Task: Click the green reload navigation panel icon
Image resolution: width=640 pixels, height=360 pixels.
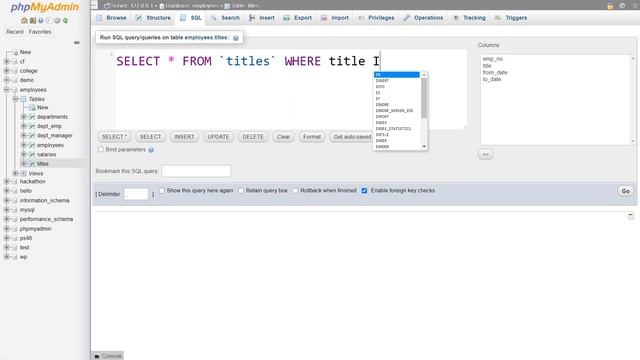Action: 65,20
